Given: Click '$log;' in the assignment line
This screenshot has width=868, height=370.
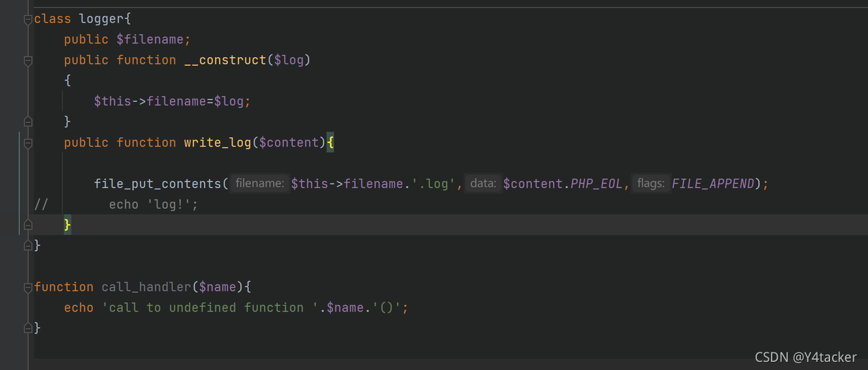Looking at the screenshot, I should 233,101.
